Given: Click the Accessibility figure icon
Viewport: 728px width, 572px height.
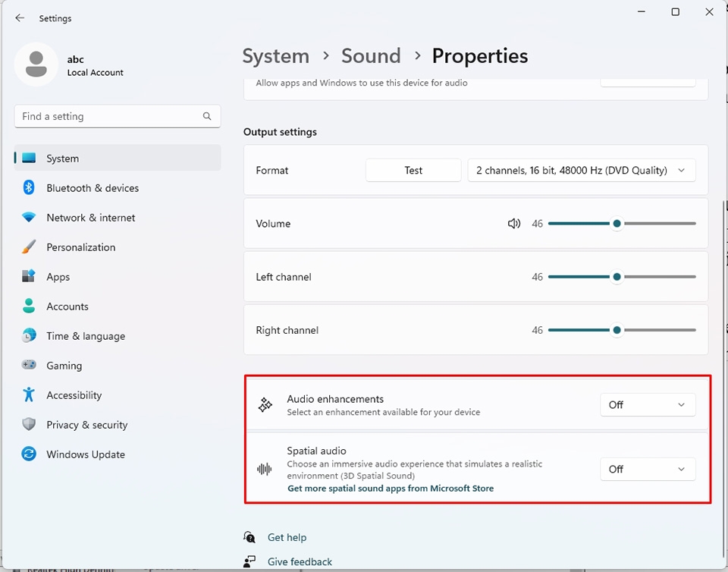Looking at the screenshot, I should pyautogui.click(x=29, y=394).
